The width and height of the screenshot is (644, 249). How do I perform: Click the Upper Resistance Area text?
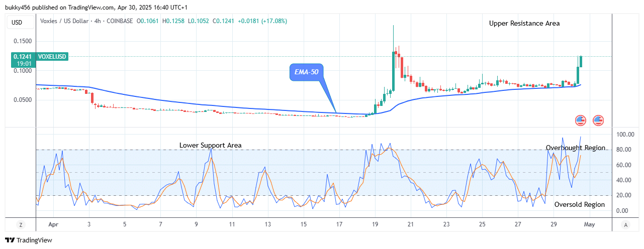[x=524, y=23]
